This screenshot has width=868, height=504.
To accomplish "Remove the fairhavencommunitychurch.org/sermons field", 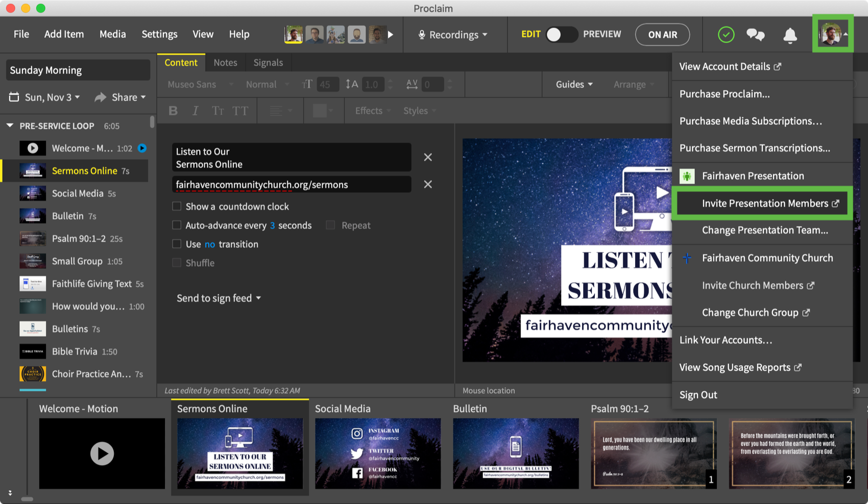I will click(428, 184).
